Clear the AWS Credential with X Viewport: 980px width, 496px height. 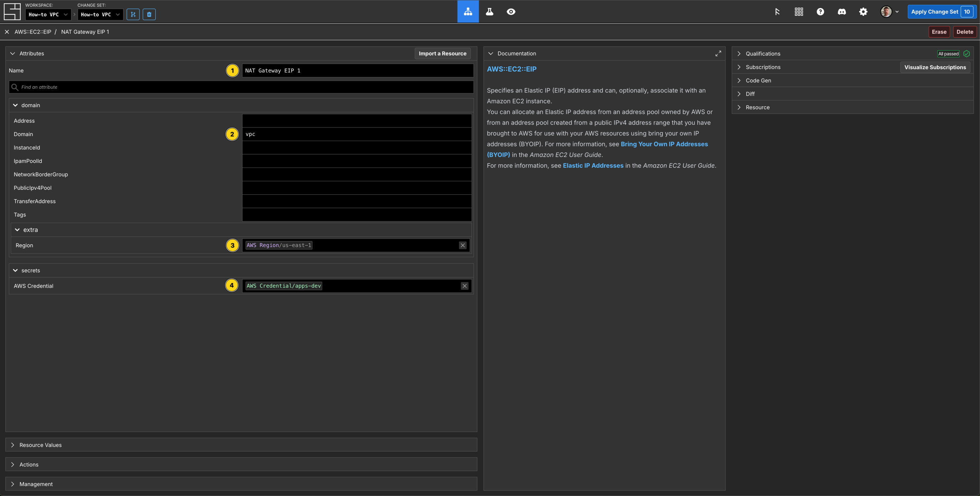[x=465, y=286]
